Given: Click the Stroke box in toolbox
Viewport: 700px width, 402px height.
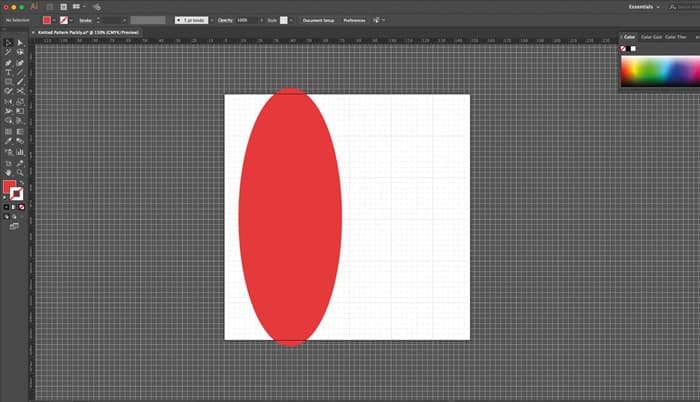Looking at the screenshot, I should (17, 194).
